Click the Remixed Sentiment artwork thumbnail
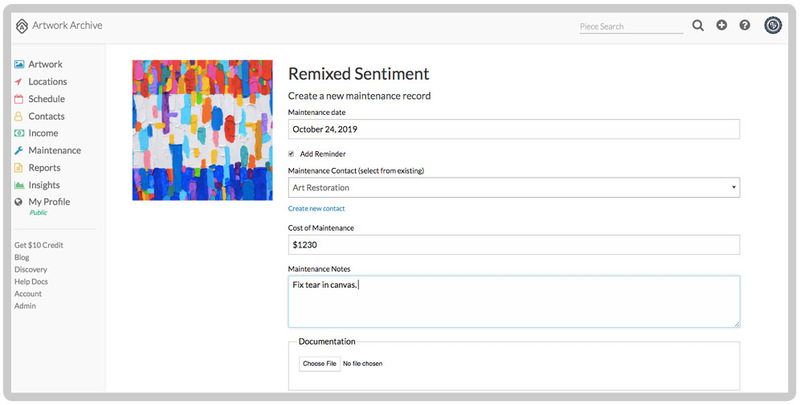 tap(202, 130)
